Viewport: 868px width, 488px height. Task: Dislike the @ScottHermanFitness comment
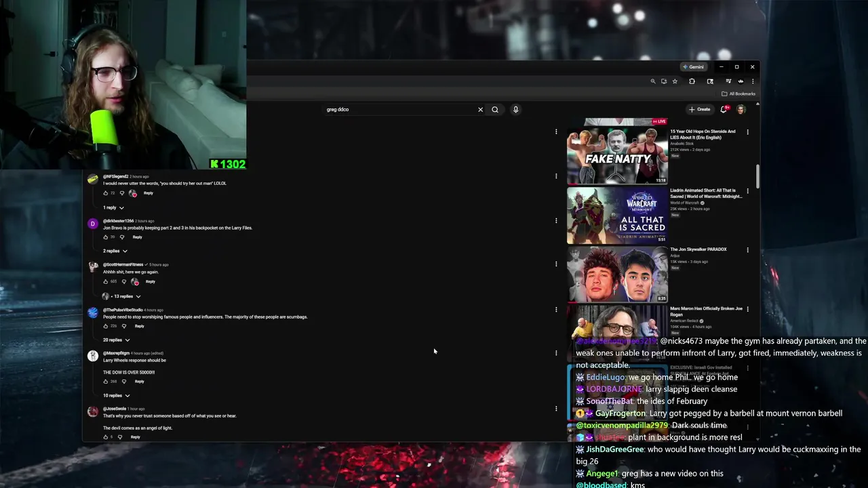coord(123,281)
